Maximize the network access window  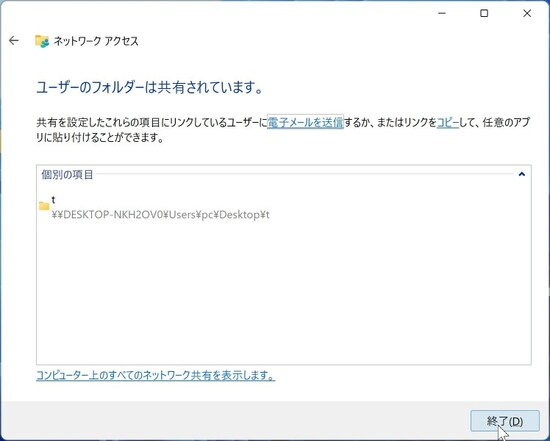point(484,13)
